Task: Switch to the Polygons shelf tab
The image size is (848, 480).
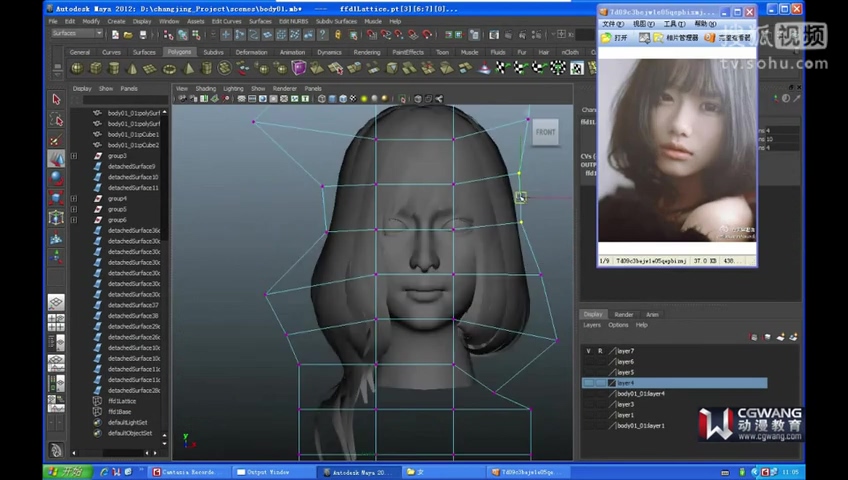Action: (179, 52)
